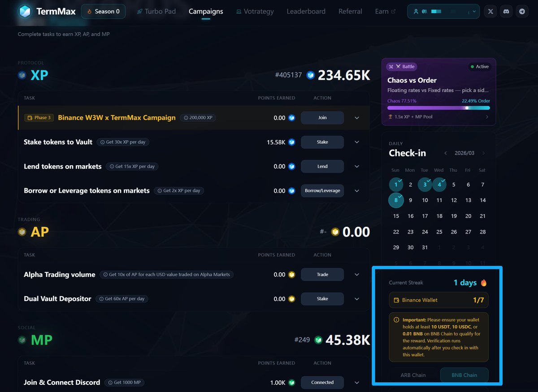This screenshot has height=392, width=538.
Task: Click the green cube icon beside 45.38K
Action: [x=318, y=340]
